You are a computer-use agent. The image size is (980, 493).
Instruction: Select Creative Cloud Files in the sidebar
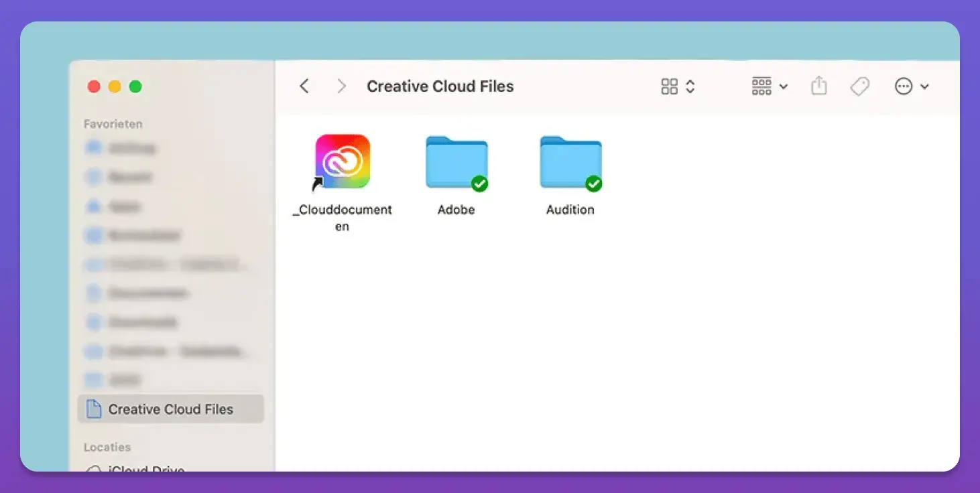point(170,409)
